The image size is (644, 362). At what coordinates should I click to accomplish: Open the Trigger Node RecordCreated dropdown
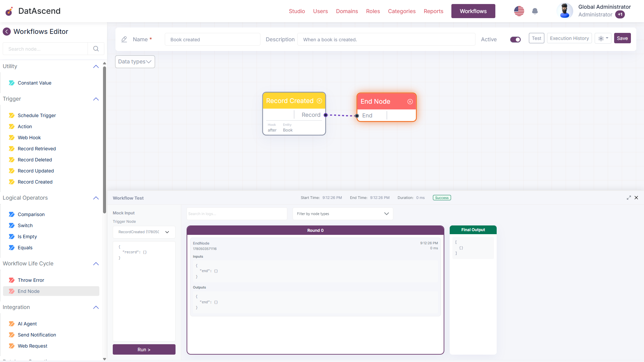[144, 232]
